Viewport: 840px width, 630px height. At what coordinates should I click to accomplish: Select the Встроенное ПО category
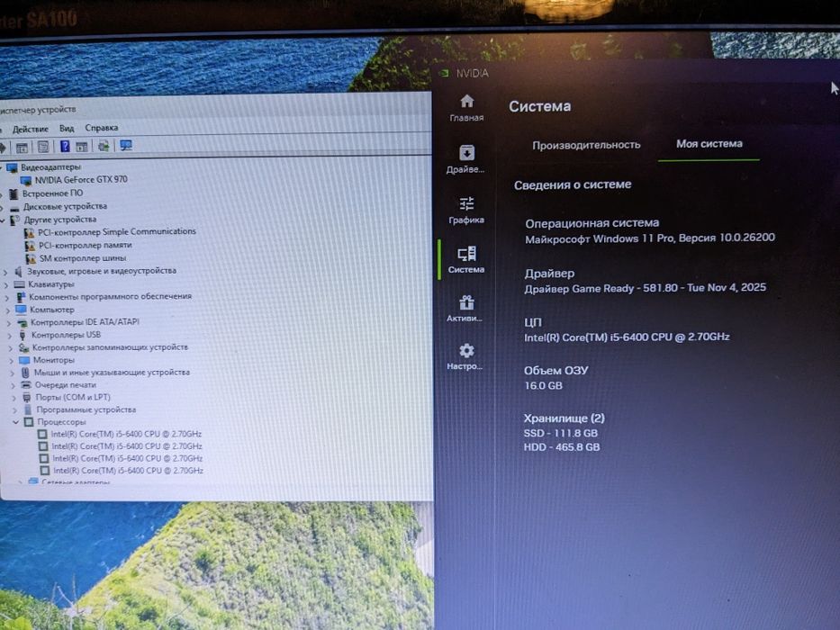pyautogui.click(x=52, y=193)
